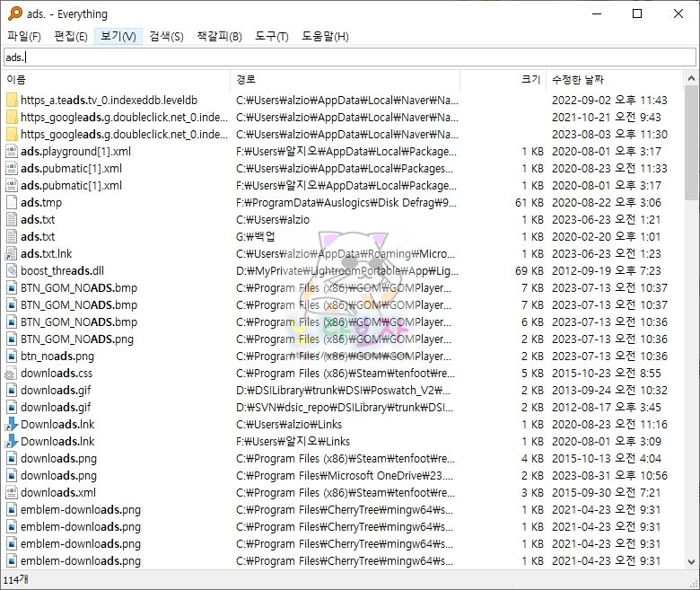Click the vertical scrollbar thumb
Image resolution: width=700 pixels, height=590 pixels.
(691, 143)
